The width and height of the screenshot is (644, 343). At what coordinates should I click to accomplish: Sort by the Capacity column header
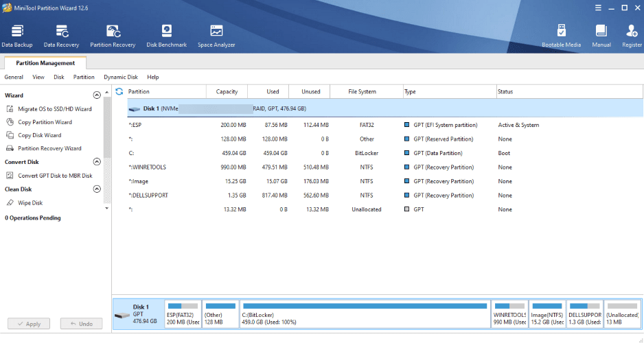pos(227,91)
